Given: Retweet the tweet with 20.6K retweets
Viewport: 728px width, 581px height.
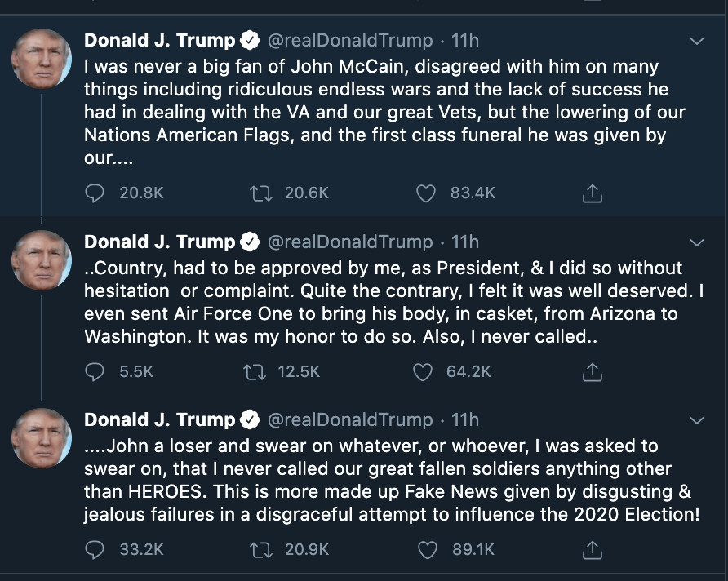Looking at the screenshot, I should click(x=260, y=193).
